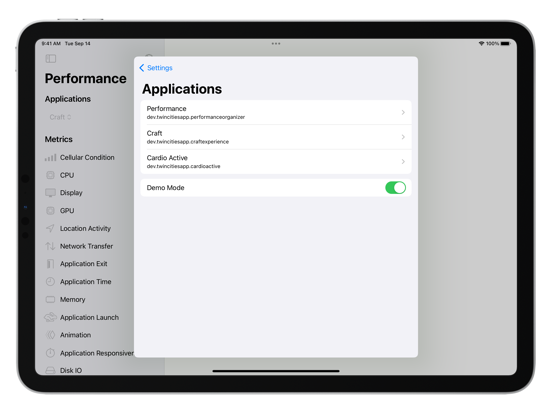Screen dimensions: 552x414
Task: Select Cellular Condition metric
Action: [x=87, y=158]
